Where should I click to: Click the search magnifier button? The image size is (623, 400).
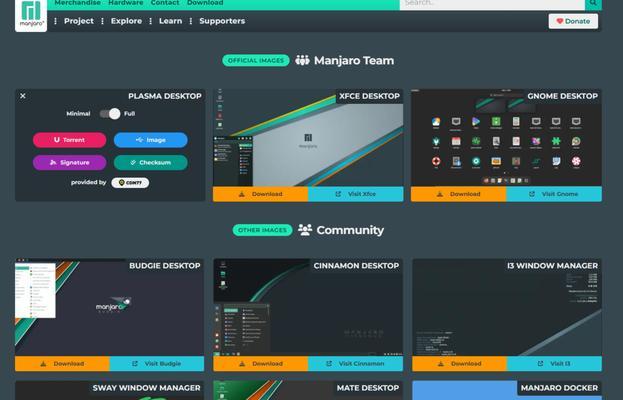(593, 3)
